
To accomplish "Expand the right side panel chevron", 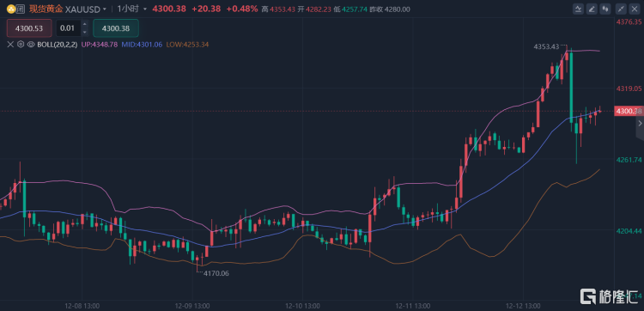I will 640,123.
